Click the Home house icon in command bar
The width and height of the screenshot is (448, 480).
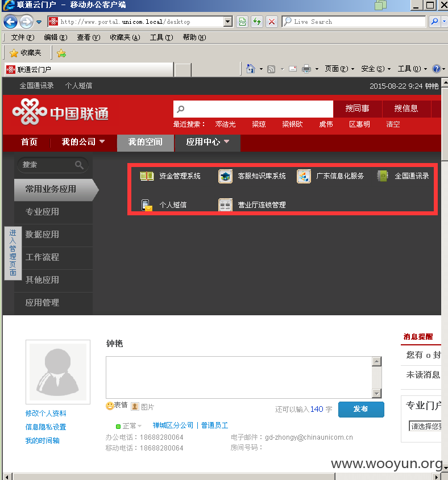251,69
